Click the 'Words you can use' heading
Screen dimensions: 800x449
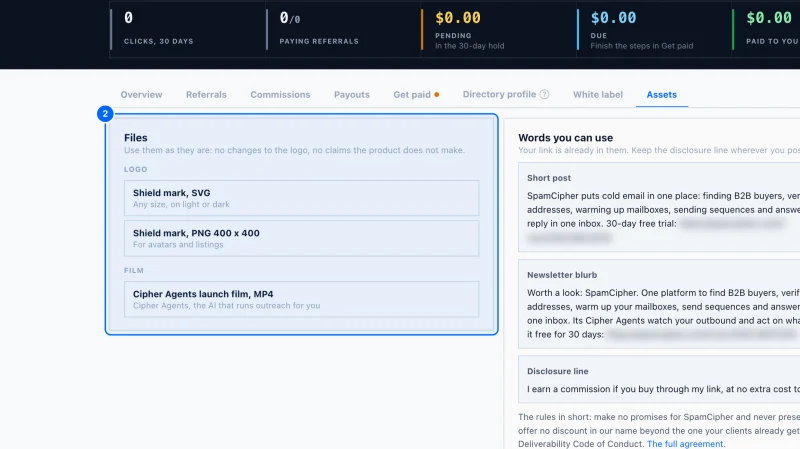565,138
